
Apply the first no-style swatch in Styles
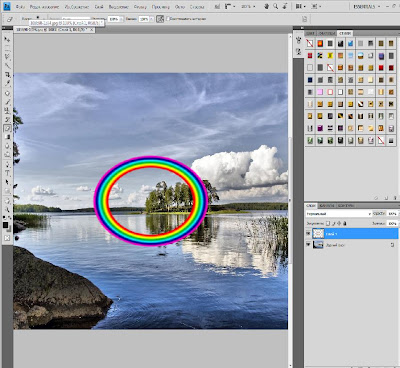tap(310, 43)
